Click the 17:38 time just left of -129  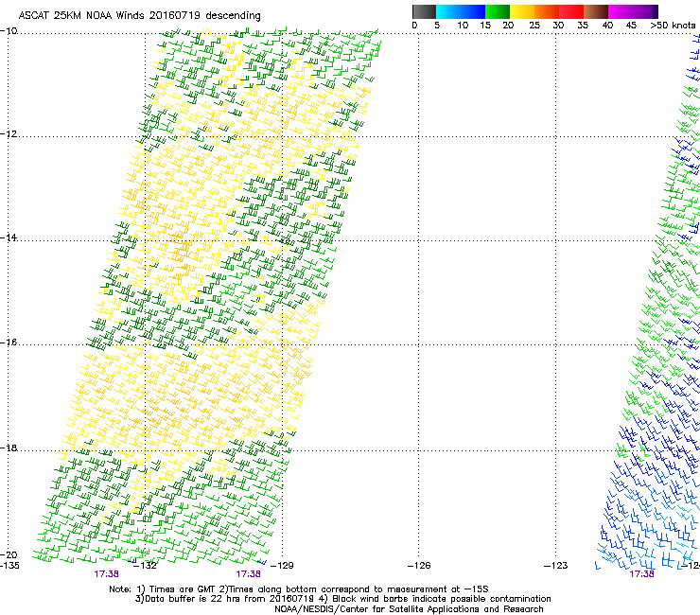pyautogui.click(x=248, y=574)
